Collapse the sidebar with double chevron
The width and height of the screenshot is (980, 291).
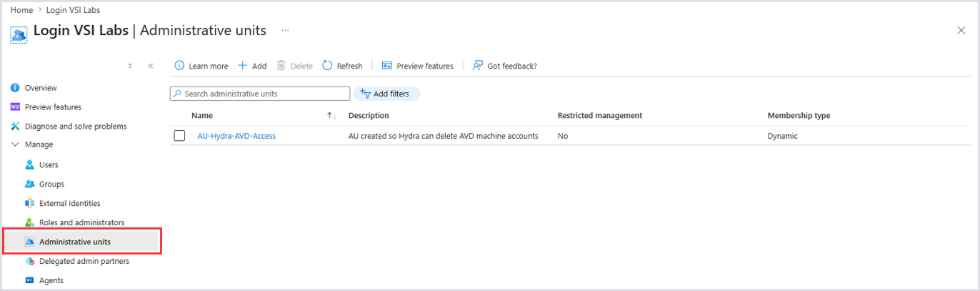151,66
